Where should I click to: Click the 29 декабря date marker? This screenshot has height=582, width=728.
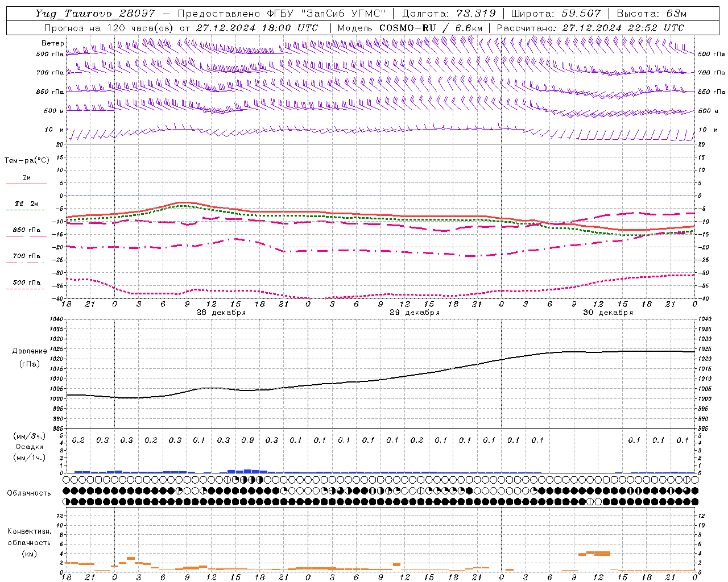pyautogui.click(x=415, y=313)
